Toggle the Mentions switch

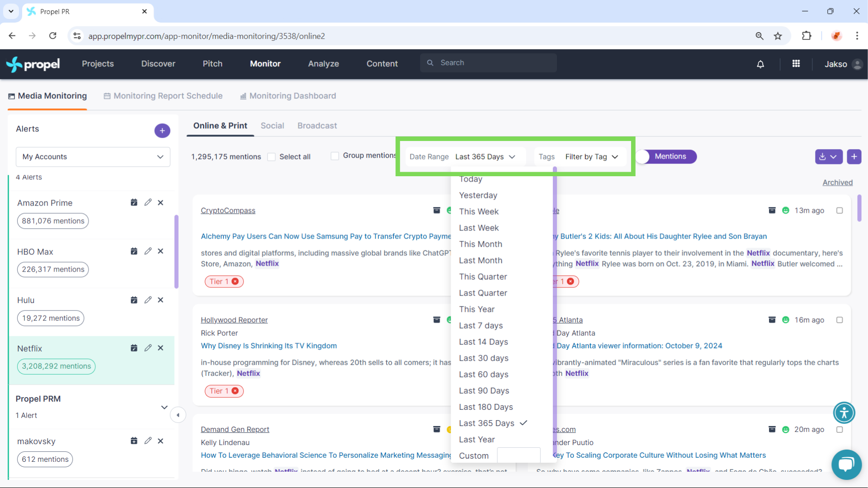(x=666, y=157)
